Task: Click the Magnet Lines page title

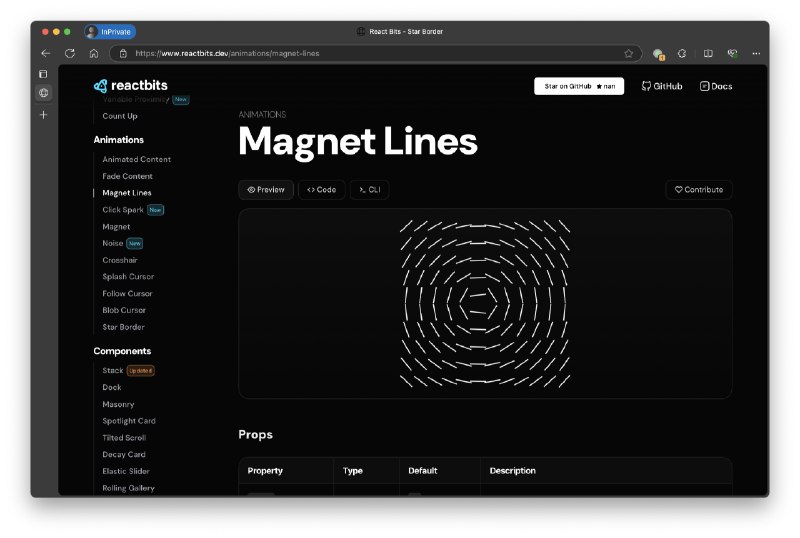Action: coord(358,141)
